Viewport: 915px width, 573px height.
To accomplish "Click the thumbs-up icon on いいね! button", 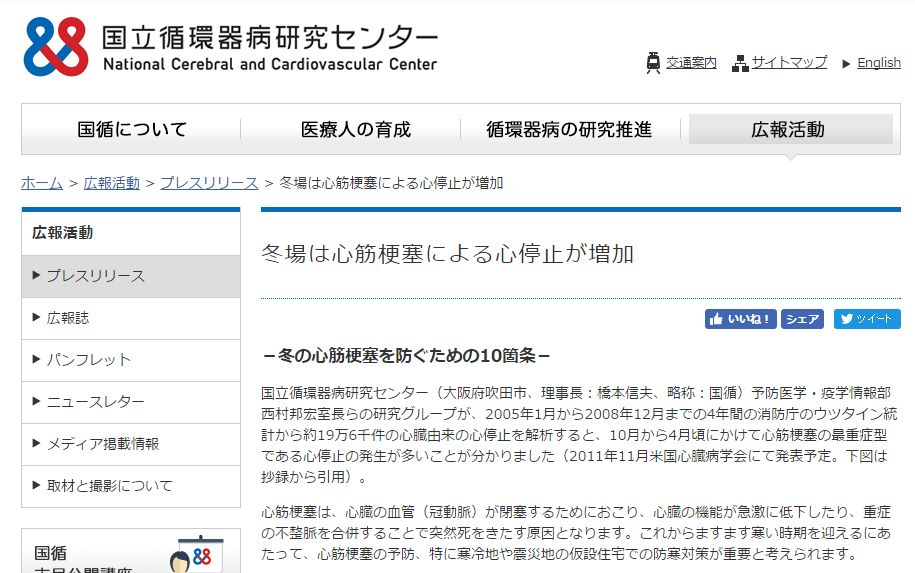I will pyautogui.click(x=716, y=319).
